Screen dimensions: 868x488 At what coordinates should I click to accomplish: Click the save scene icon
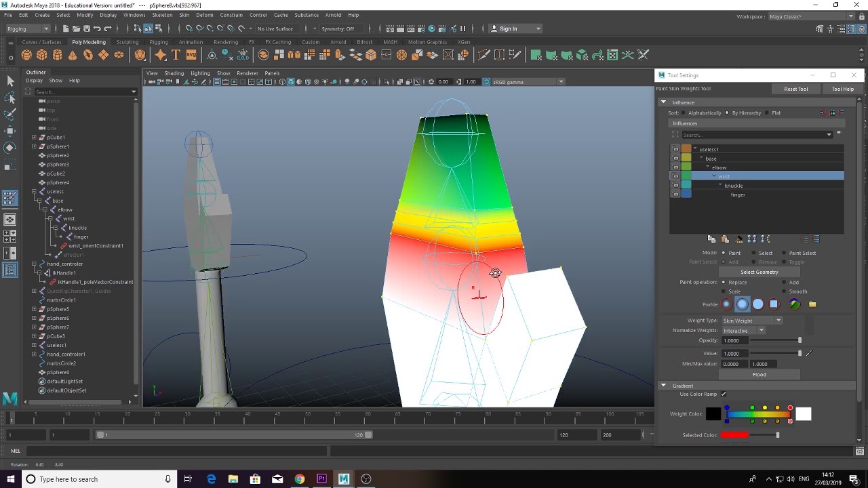[86, 28]
